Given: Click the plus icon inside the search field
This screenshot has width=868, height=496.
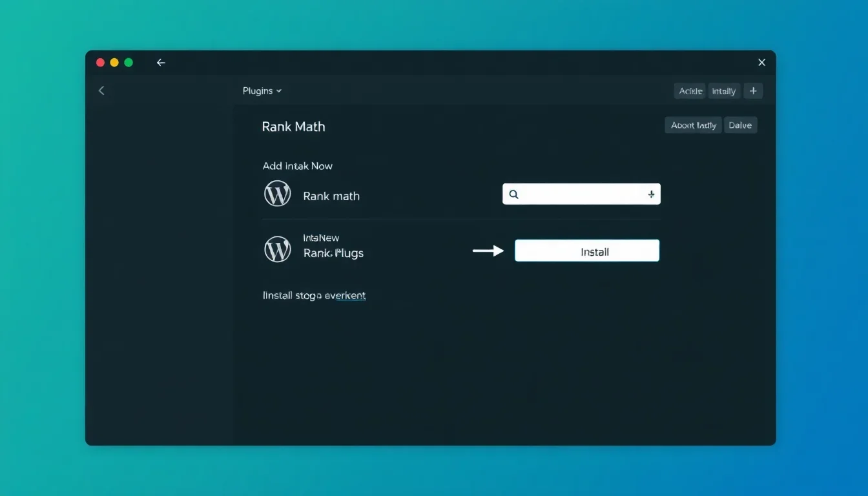Looking at the screenshot, I should (x=651, y=194).
